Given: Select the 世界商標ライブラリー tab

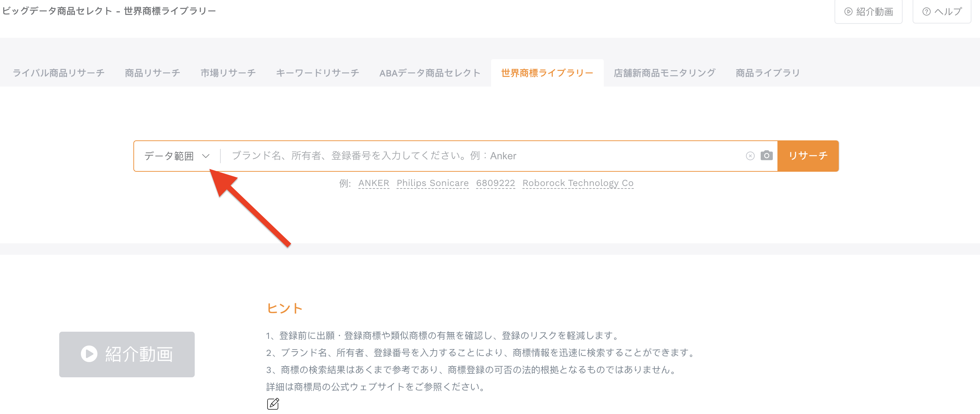Looking at the screenshot, I should click(547, 73).
